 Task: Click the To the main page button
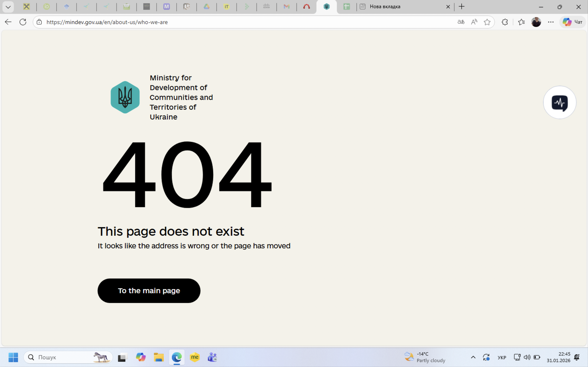pyautogui.click(x=149, y=291)
